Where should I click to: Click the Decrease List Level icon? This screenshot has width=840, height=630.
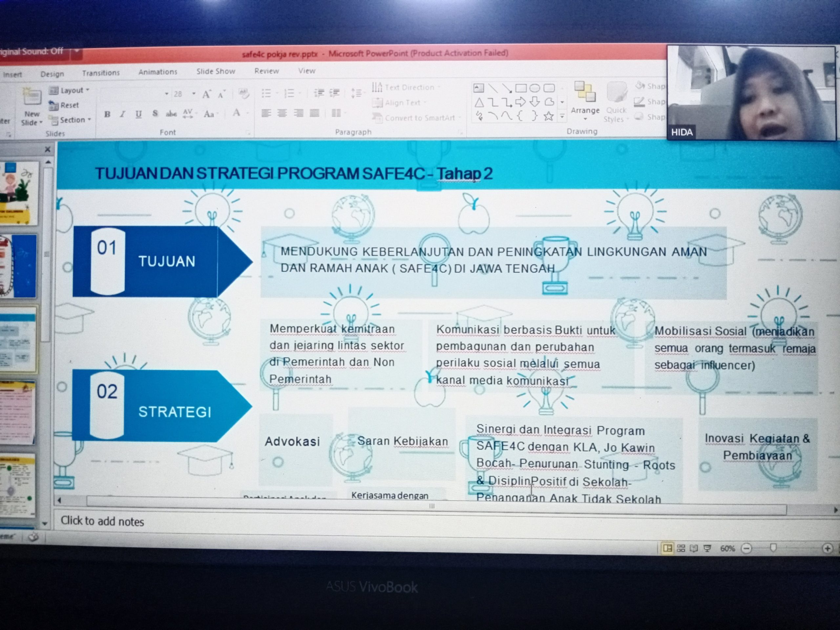tap(319, 93)
